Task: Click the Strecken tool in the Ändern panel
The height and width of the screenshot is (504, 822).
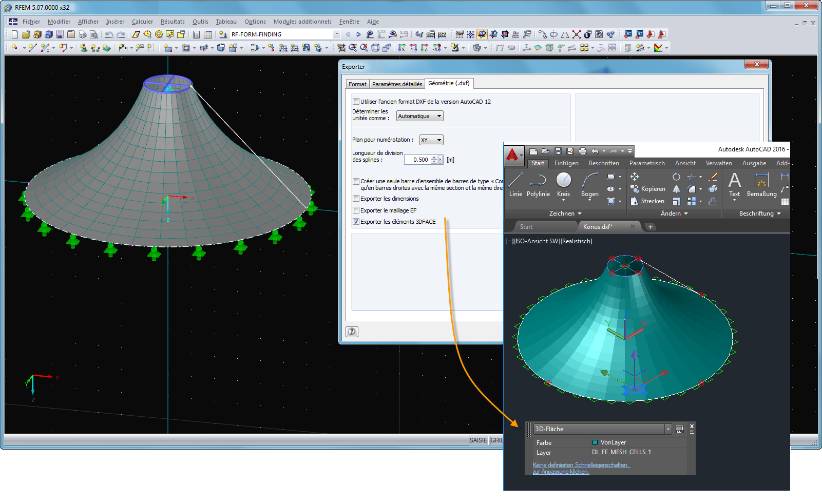Action: pos(648,201)
